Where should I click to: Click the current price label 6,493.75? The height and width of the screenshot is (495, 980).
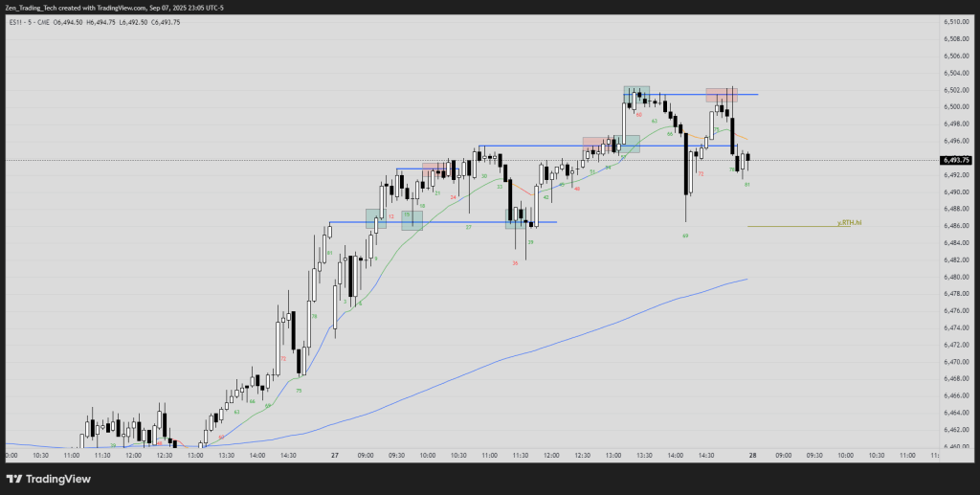point(955,161)
